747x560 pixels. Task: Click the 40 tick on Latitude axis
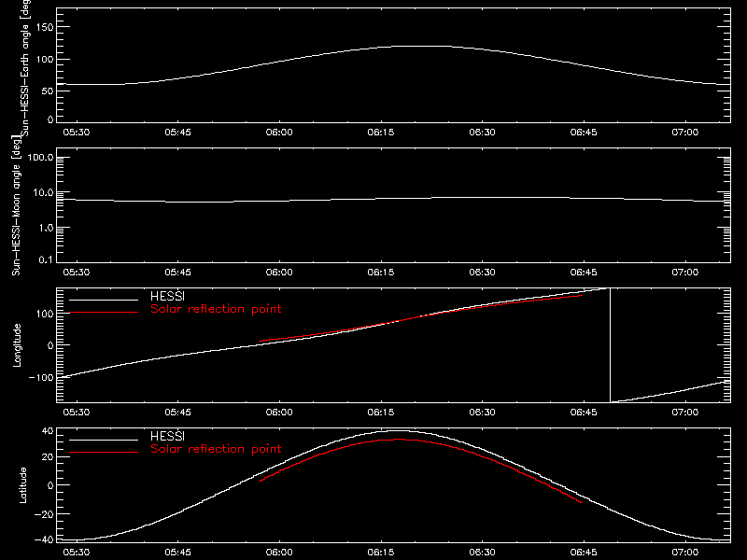click(48, 431)
